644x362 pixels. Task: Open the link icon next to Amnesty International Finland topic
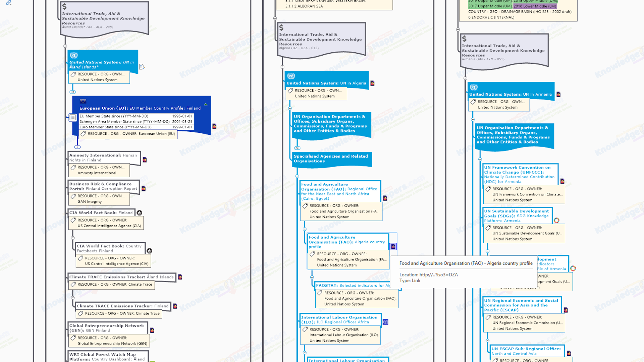tap(145, 160)
